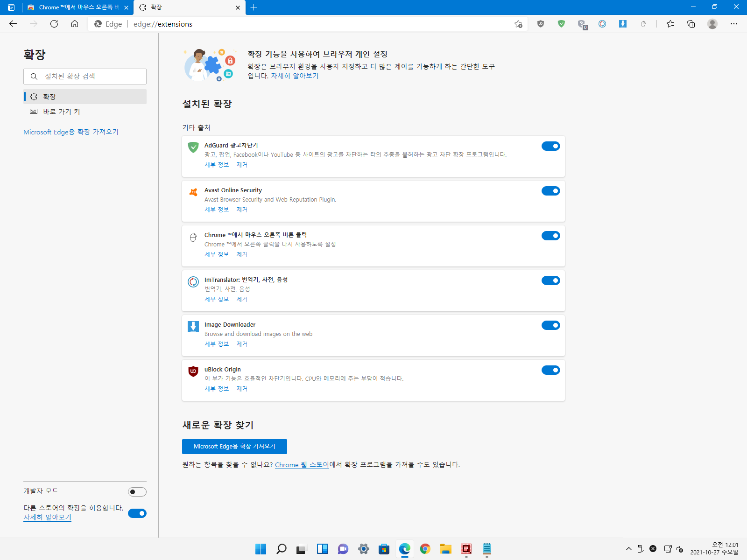Open clock and date in system tray
Viewport: 747px width, 560px height.
(x=715, y=548)
